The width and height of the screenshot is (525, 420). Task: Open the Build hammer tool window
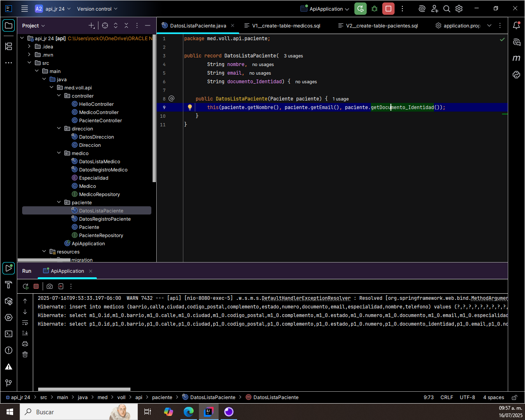[x=9, y=285]
